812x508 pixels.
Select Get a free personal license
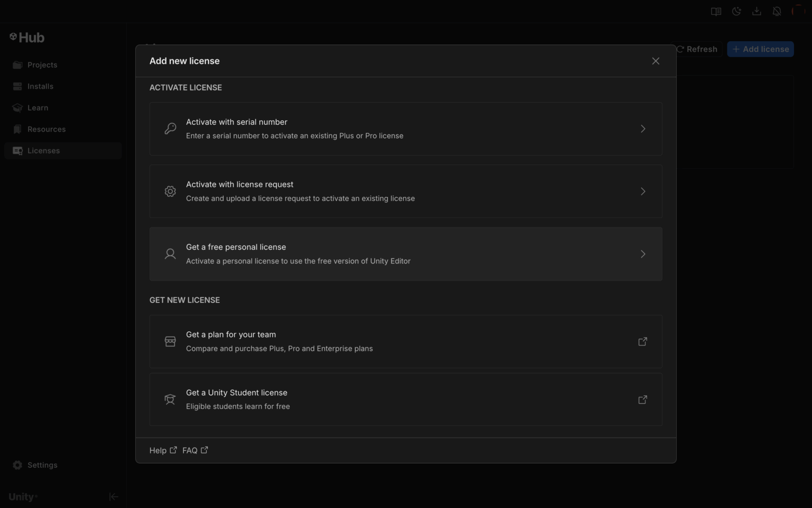405,254
